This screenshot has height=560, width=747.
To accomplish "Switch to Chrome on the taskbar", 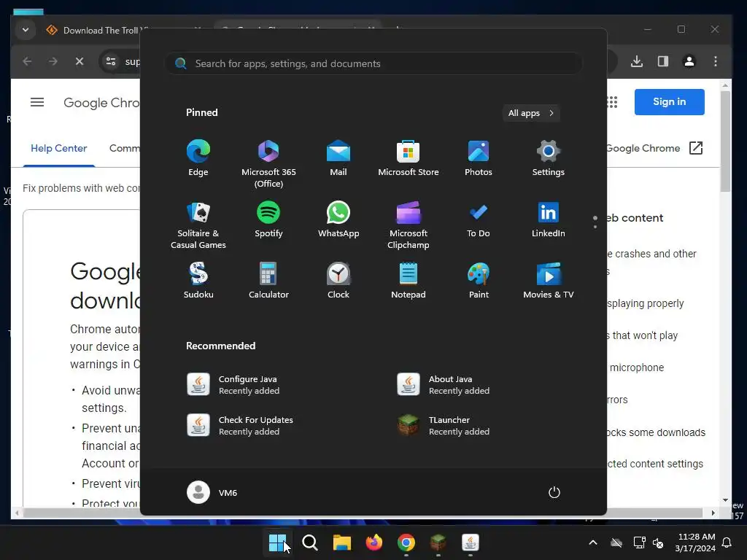I will click(x=406, y=542).
